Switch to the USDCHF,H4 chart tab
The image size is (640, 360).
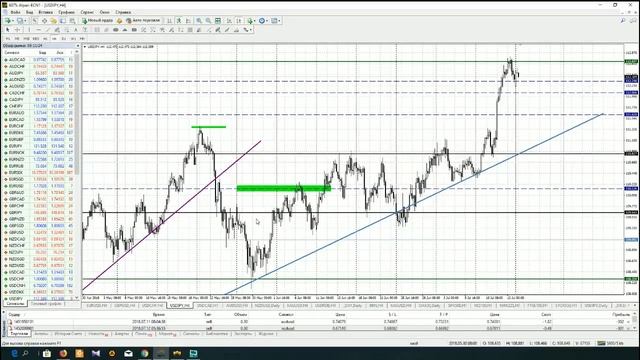pyautogui.click(x=152, y=305)
